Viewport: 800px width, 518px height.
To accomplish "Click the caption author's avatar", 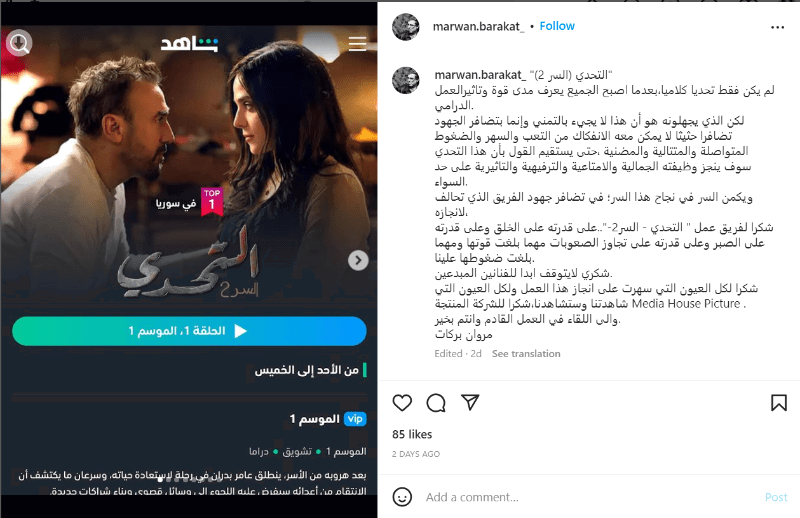I will click(406, 80).
